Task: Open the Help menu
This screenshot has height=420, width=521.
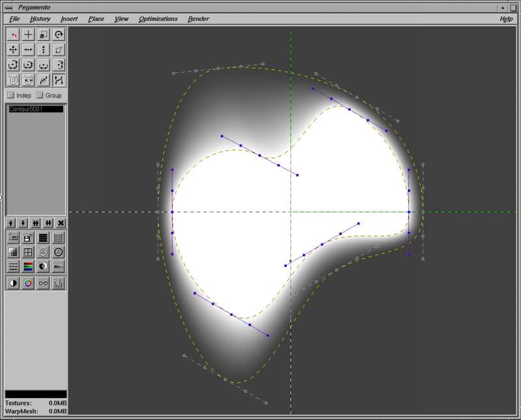Action: pos(506,19)
